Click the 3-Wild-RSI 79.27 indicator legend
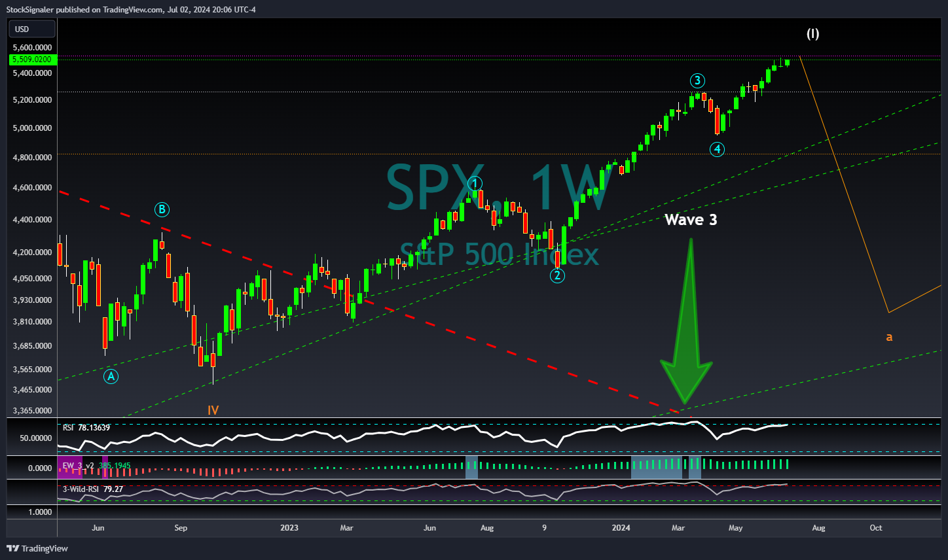The image size is (948, 560). 93,489
